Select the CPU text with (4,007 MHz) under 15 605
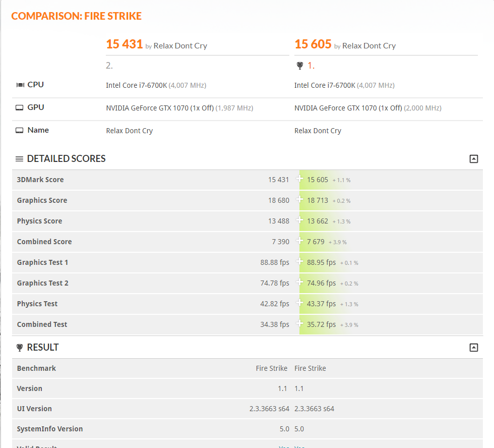The height and width of the screenshot is (448, 494). (344, 85)
